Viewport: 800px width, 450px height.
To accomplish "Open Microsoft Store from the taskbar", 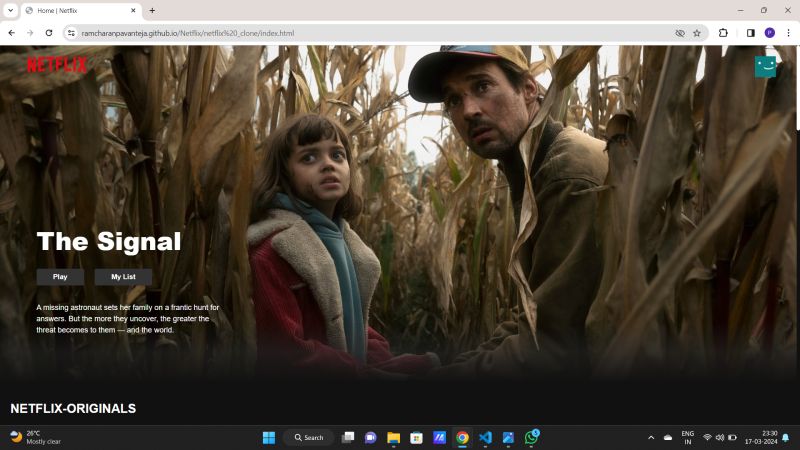I will 416,438.
